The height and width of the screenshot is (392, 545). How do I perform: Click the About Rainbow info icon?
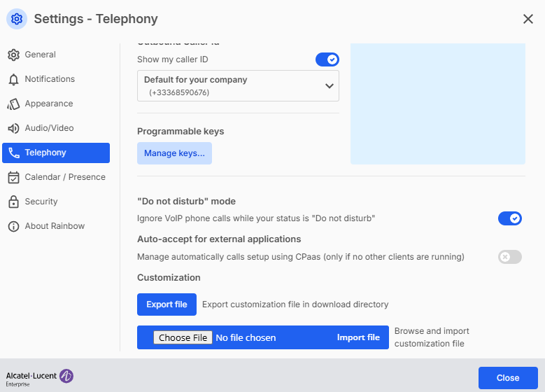13,226
